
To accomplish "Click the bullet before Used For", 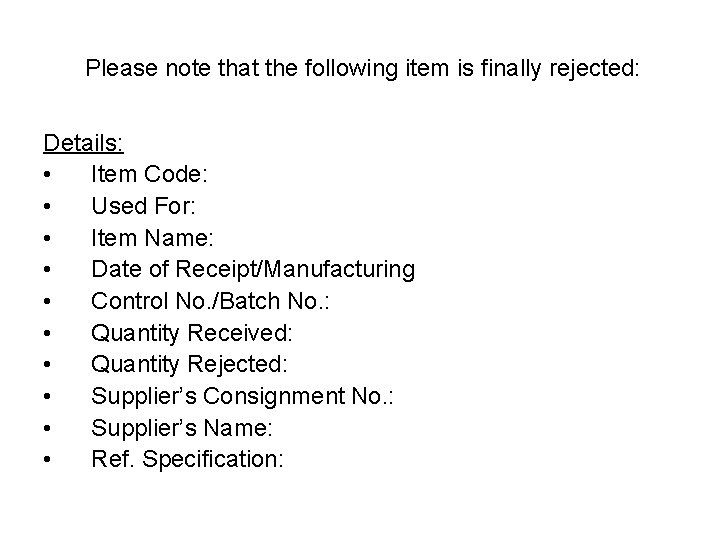I will [x=49, y=207].
